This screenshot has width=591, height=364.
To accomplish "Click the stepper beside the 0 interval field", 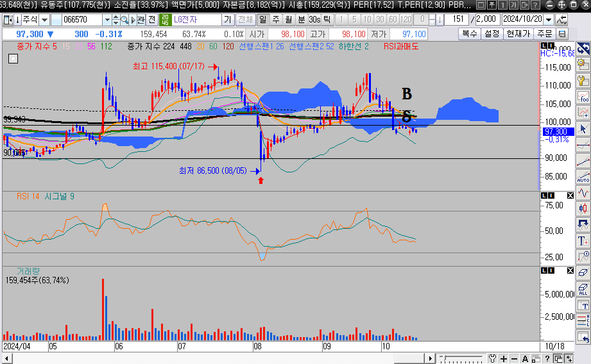I will (433, 20).
